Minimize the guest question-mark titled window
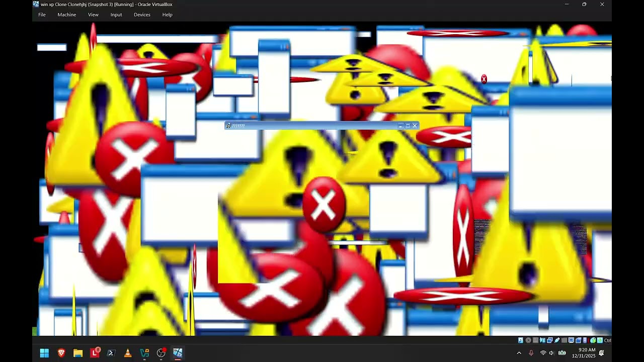Viewport: 644px width, 362px height. (400, 125)
